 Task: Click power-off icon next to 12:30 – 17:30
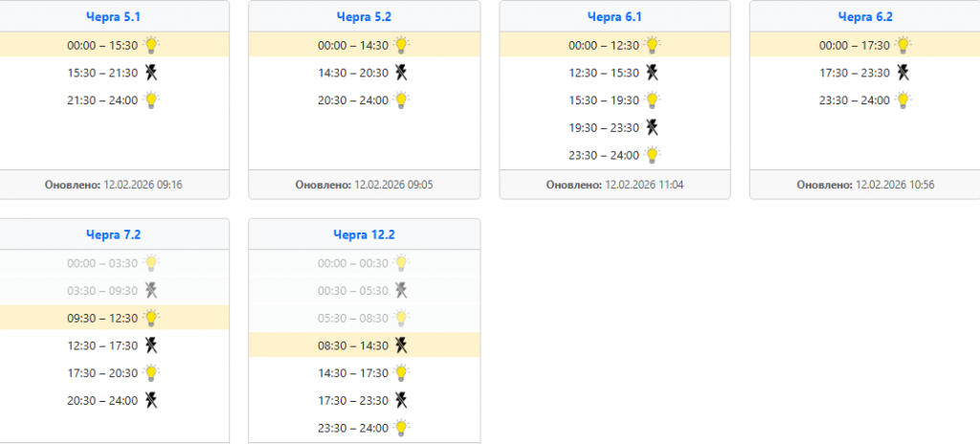point(150,345)
